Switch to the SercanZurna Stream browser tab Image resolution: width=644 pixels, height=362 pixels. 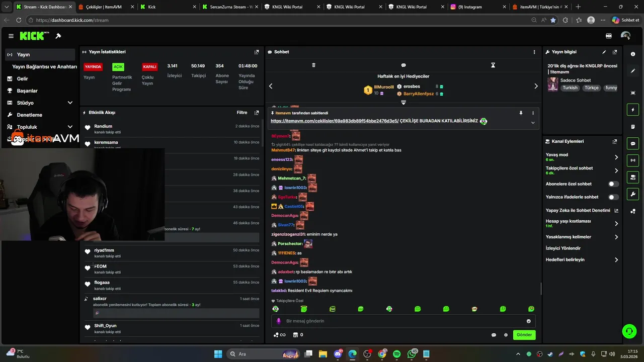(x=230, y=7)
